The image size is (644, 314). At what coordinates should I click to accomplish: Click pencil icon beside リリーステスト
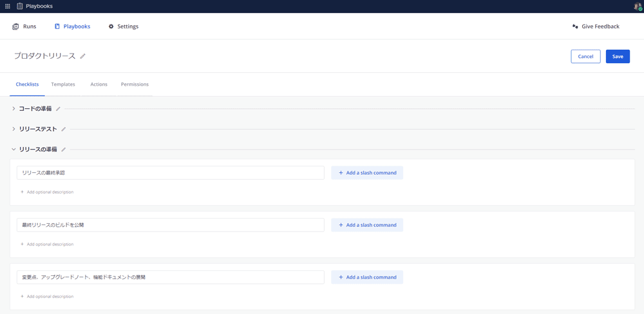[x=63, y=129]
